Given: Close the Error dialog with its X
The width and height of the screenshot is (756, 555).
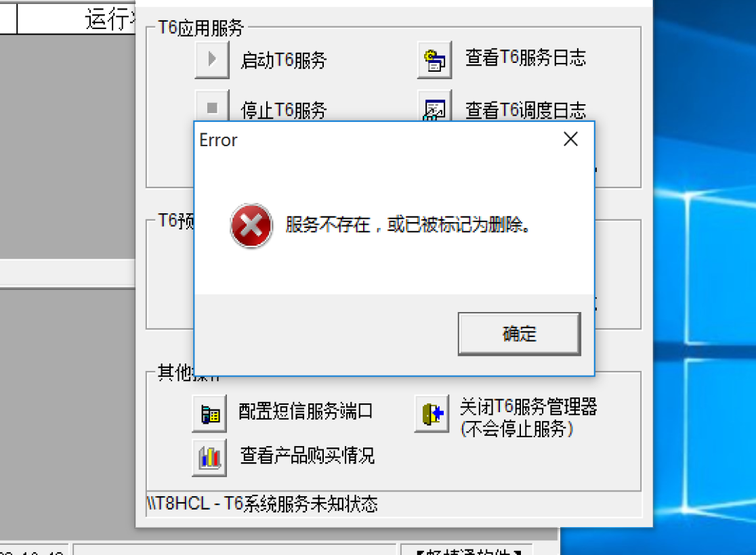Looking at the screenshot, I should tap(570, 139).
